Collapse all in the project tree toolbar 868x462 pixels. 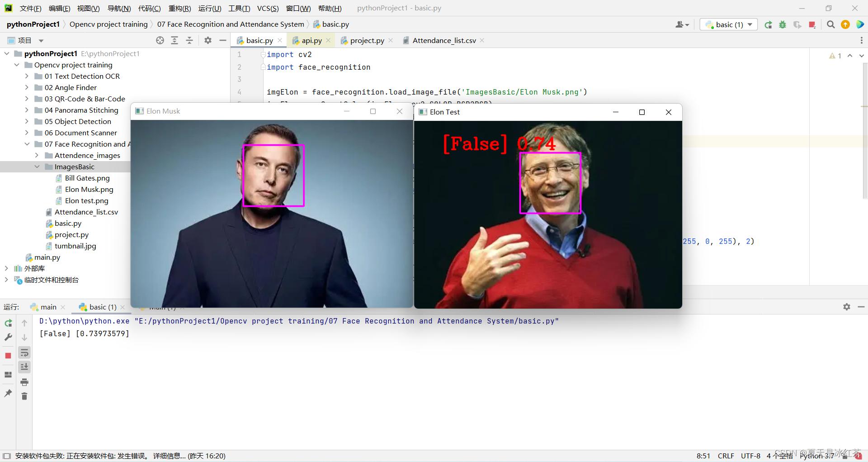(189, 41)
